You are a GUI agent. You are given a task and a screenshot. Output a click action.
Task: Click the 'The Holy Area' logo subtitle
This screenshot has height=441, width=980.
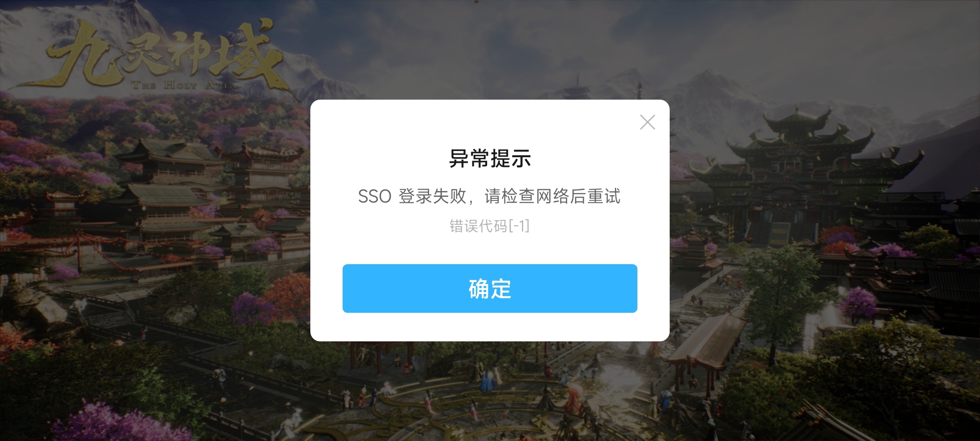point(184,85)
